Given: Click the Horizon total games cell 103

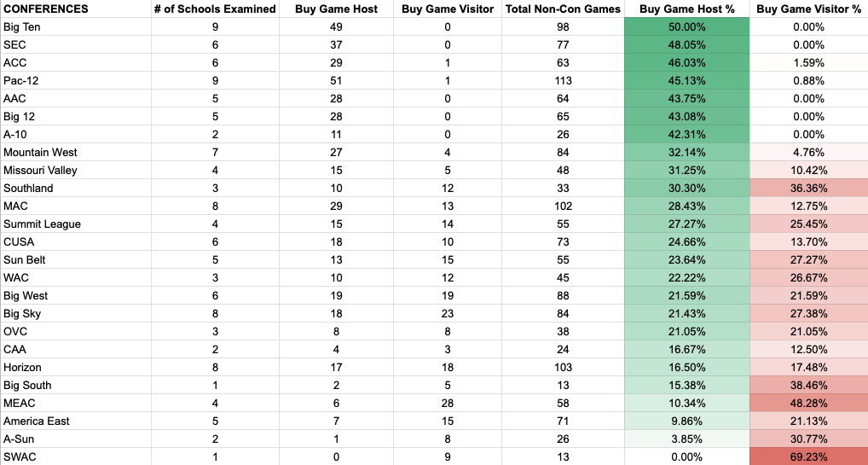Looking at the screenshot, I should pos(563,368).
